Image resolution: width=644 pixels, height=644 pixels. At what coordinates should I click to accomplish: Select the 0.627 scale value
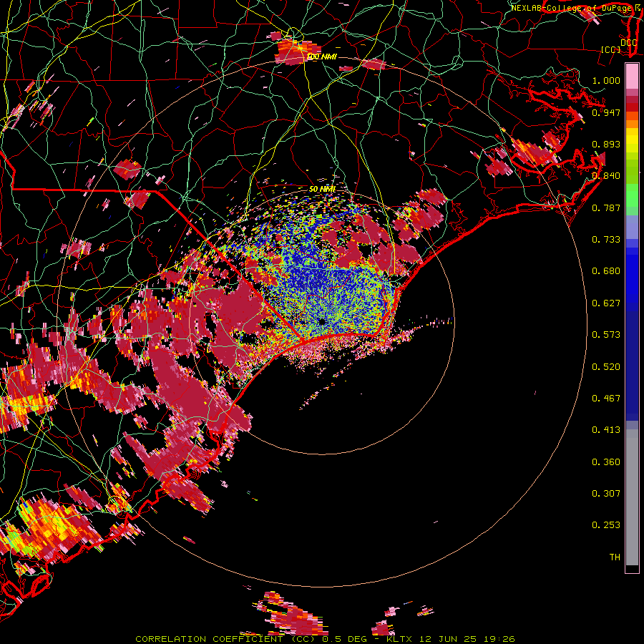click(606, 303)
